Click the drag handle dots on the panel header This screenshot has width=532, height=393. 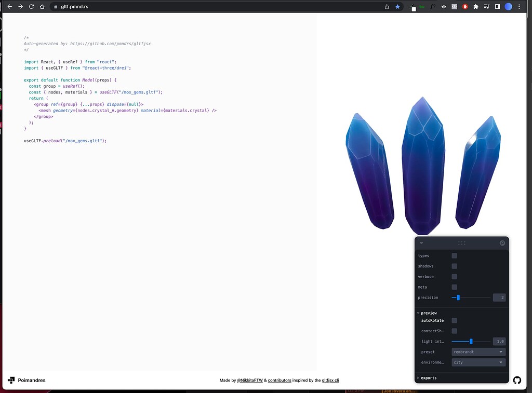[462, 242]
